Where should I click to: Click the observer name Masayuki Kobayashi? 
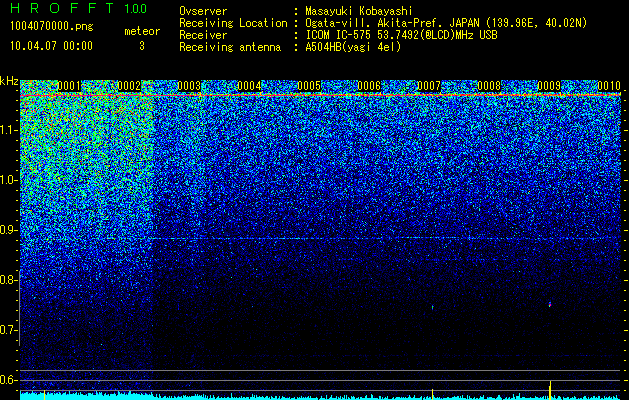(359, 11)
